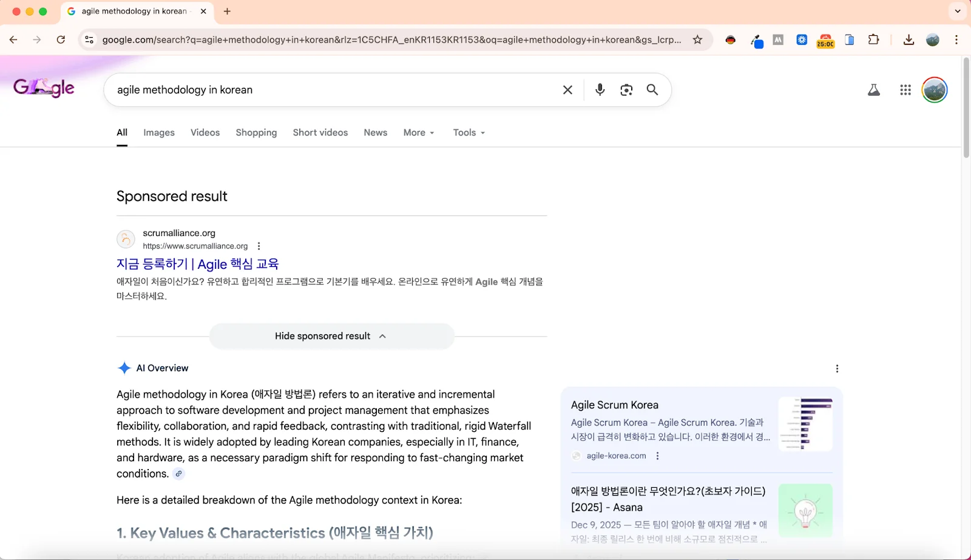Image resolution: width=971 pixels, height=560 pixels.
Task: Start voice search with microphone icon
Action: tap(600, 90)
